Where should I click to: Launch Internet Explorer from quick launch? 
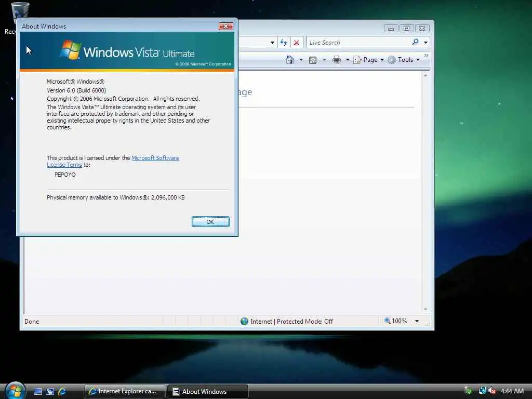click(62, 392)
